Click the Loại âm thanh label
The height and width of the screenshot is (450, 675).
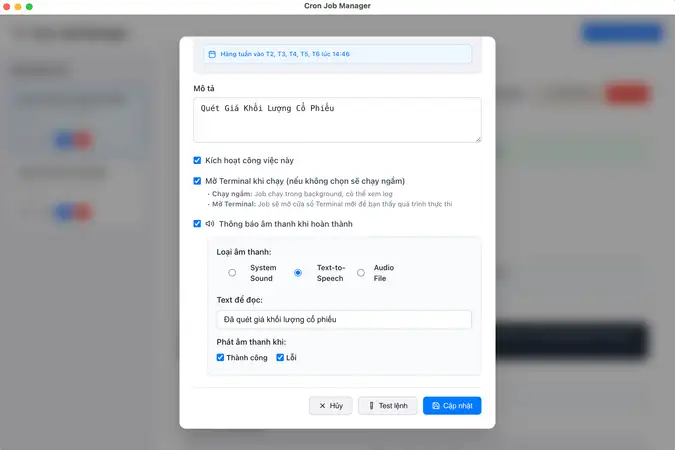(244, 252)
